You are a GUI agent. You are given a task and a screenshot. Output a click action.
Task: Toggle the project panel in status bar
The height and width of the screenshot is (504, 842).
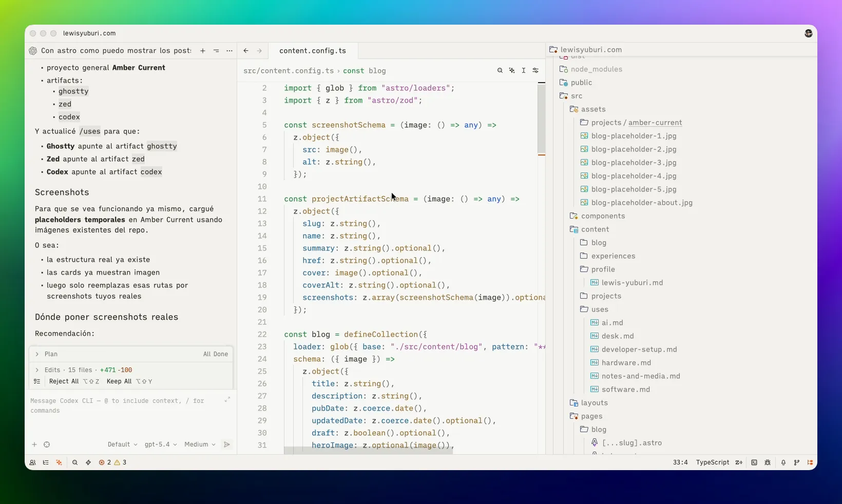(810, 462)
